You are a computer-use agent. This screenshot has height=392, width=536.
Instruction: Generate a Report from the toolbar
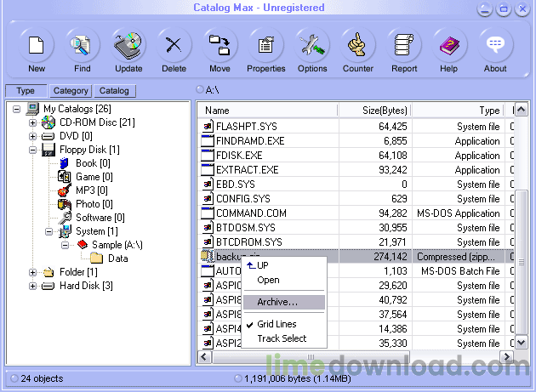pos(404,45)
